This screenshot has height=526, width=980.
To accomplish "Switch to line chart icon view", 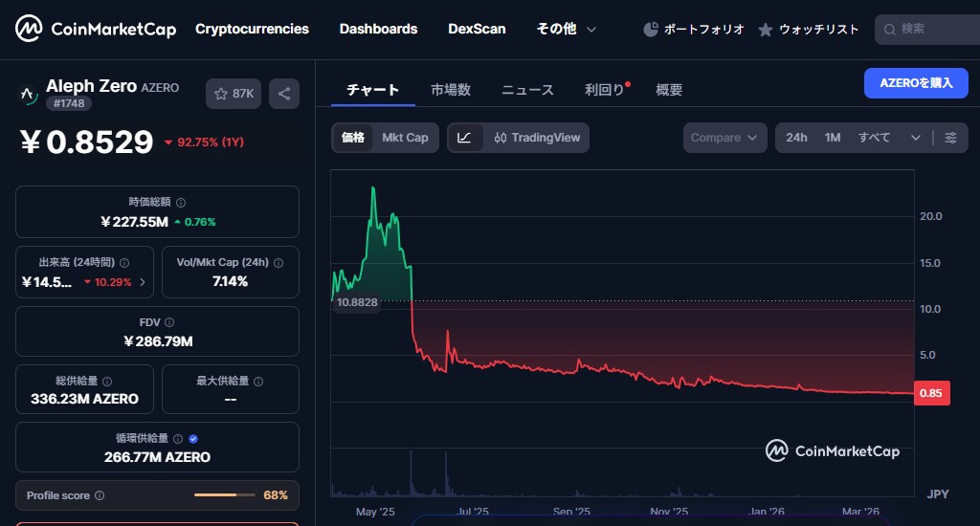I will pyautogui.click(x=464, y=138).
